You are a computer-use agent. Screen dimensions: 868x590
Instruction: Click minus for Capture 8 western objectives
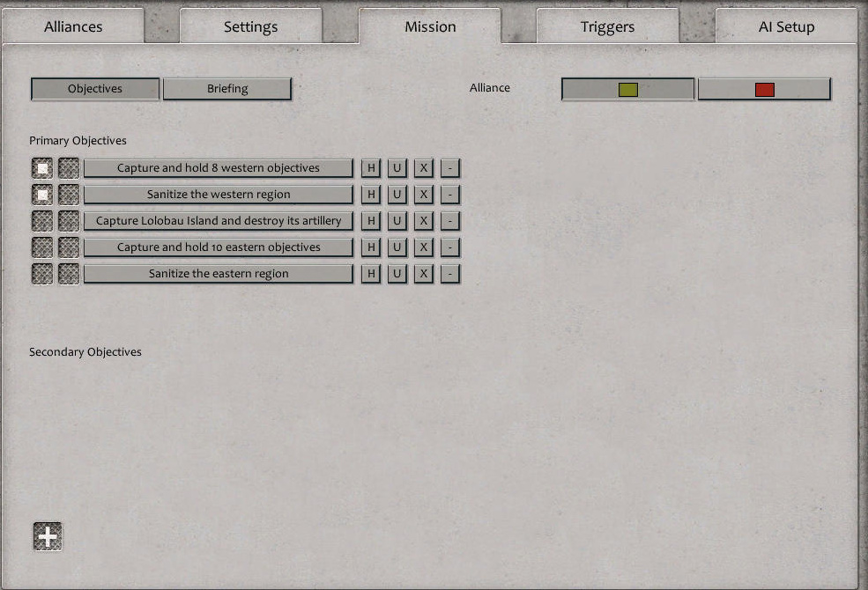[x=450, y=168]
